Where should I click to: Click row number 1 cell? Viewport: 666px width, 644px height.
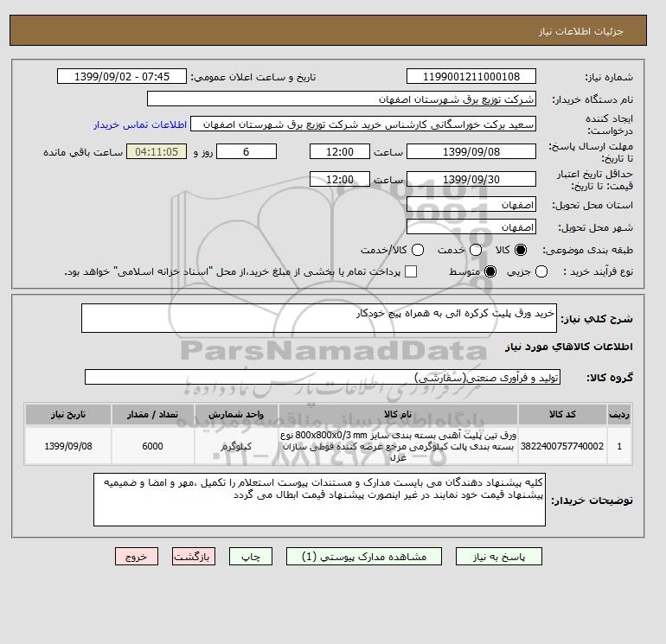tap(619, 446)
